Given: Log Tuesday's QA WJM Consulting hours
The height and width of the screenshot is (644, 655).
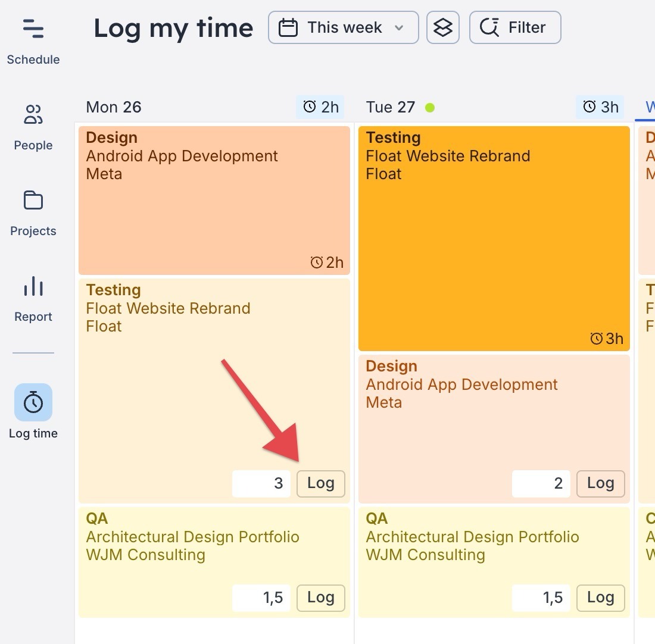Looking at the screenshot, I should (600, 598).
